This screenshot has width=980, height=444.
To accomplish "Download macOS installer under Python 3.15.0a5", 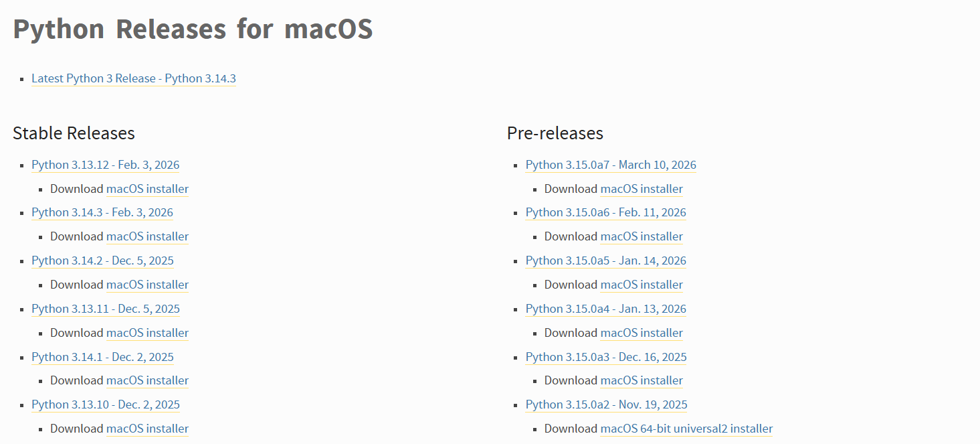I will (x=642, y=285).
